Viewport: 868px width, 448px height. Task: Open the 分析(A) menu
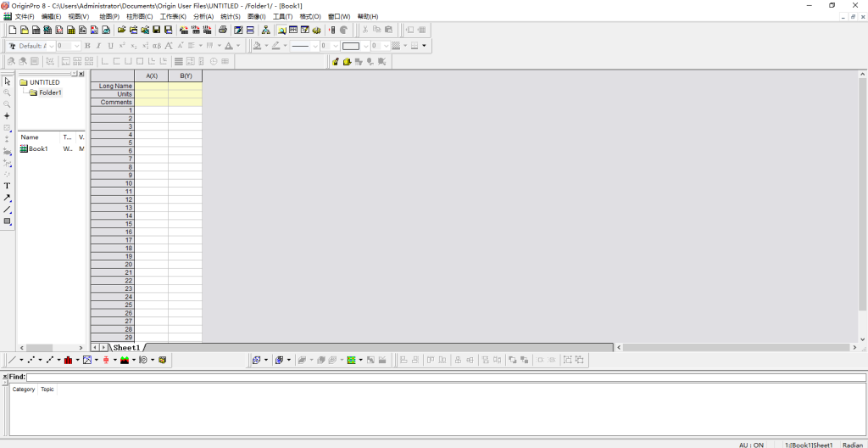203,16
